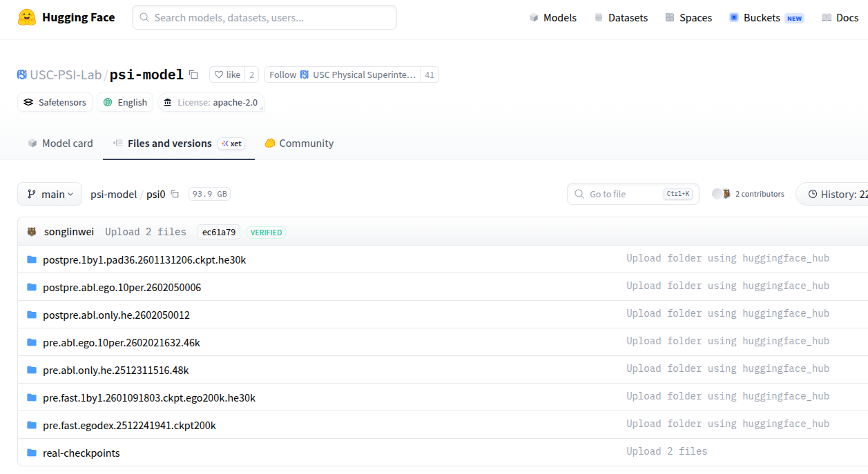Click the psi0 breadcrumb folder
Image resolution: width=868 pixels, height=474 pixels.
[x=156, y=194]
